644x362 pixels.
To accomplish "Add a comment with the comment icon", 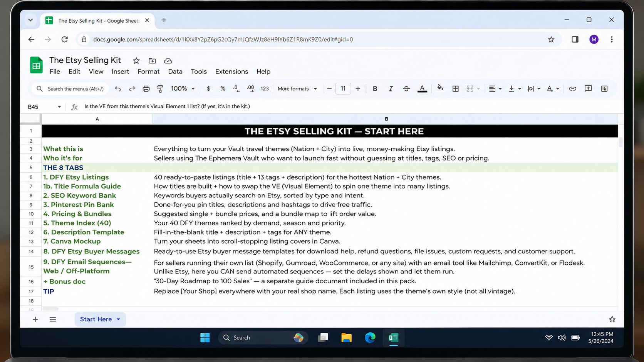I will [x=588, y=89].
